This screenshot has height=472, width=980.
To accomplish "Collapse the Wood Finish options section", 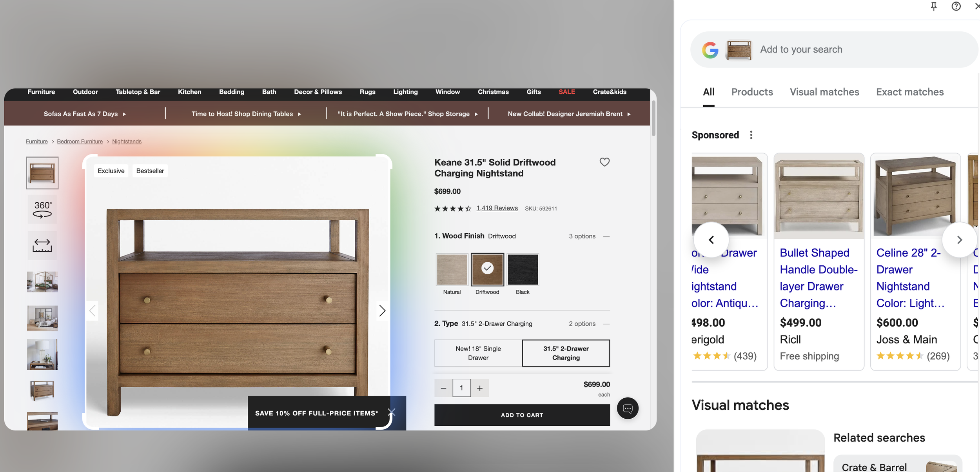I will tap(606, 236).
